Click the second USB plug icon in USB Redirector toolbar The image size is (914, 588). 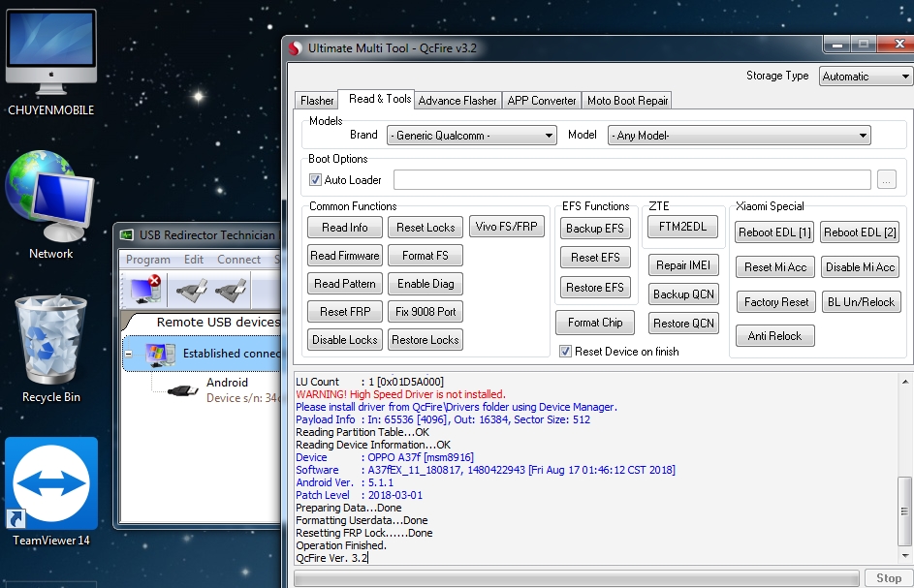(231, 290)
